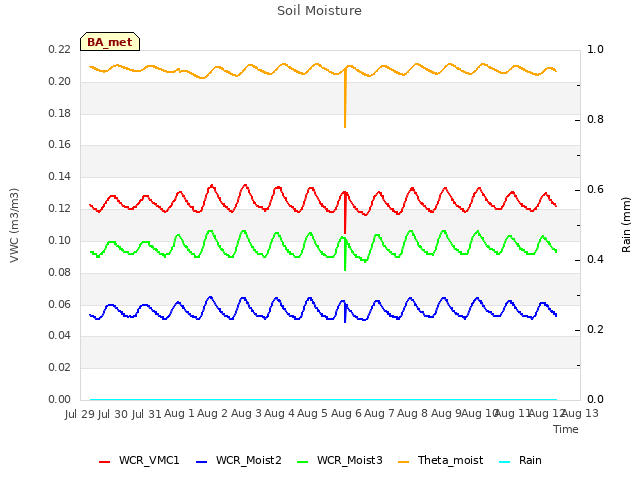
Task: Click the blue WCR_Moist2 spike on Aug 6
Action: pyautogui.click(x=345, y=313)
